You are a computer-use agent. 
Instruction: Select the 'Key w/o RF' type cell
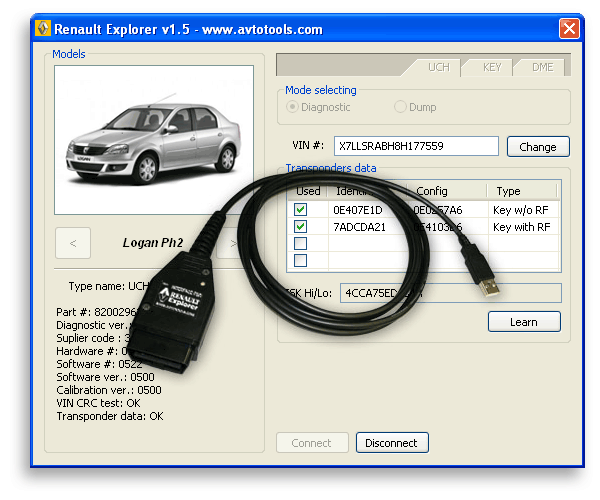coord(520,210)
